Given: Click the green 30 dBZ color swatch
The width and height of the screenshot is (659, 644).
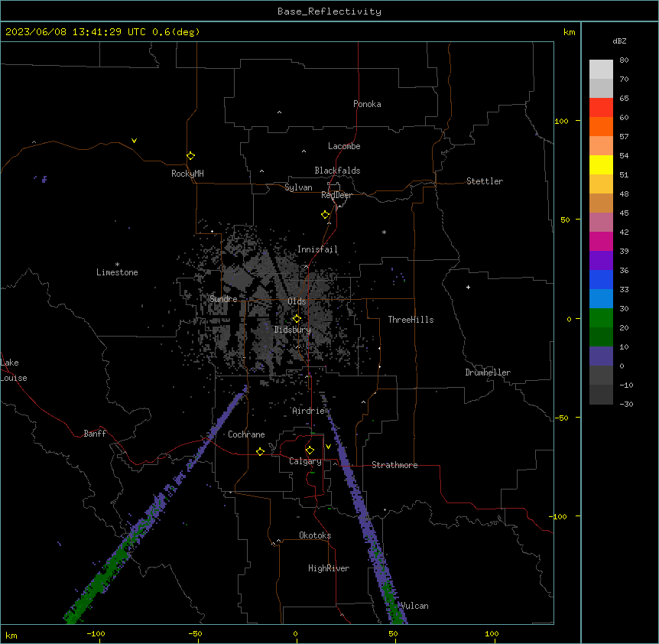Looking at the screenshot, I should [601, 318].
